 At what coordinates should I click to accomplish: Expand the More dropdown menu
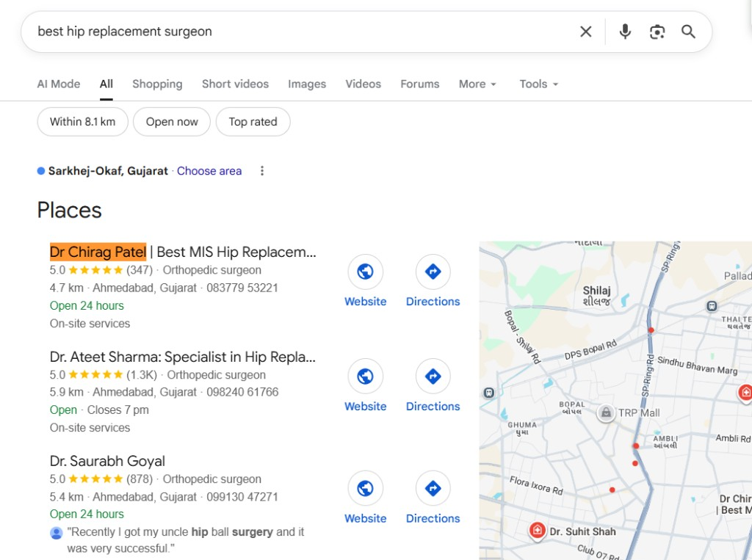[x=477, y=84]
